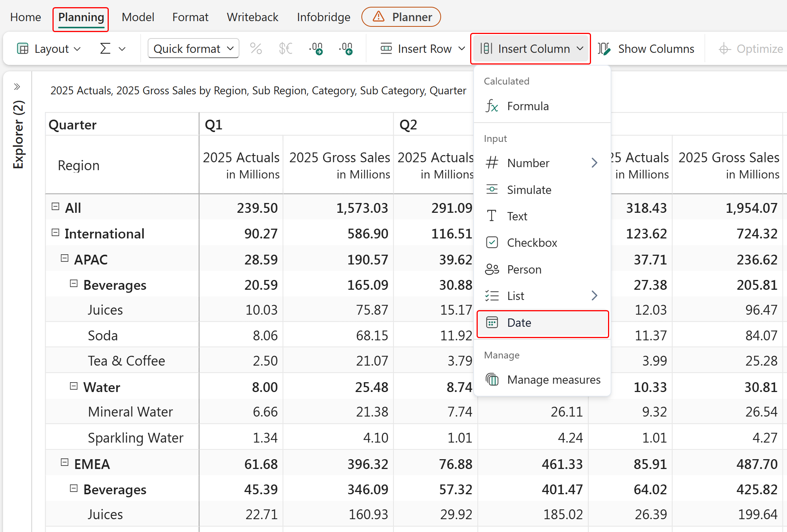Click the percent format icon
The image size is (787, 532).
[x=256, y=49]
